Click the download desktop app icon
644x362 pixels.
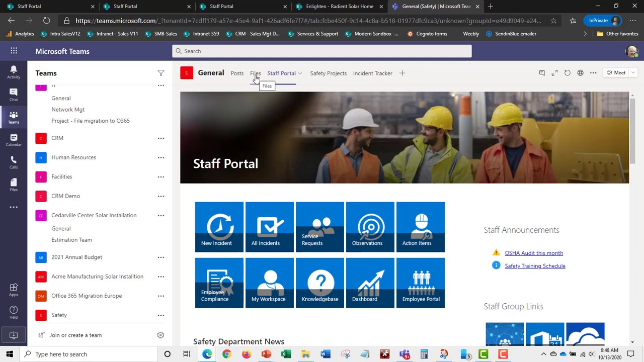pos(14,335)
